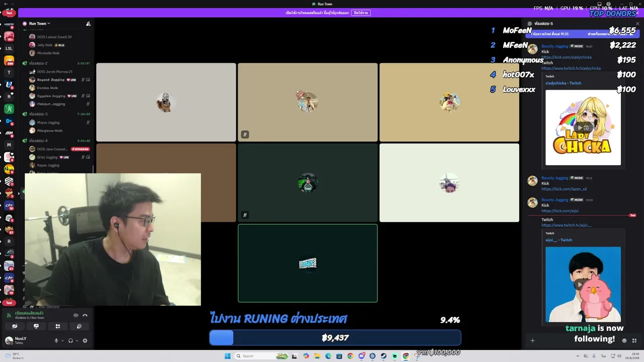Open Windows Start menu
This screenshot has height=362, width=644.
point(227,356)
